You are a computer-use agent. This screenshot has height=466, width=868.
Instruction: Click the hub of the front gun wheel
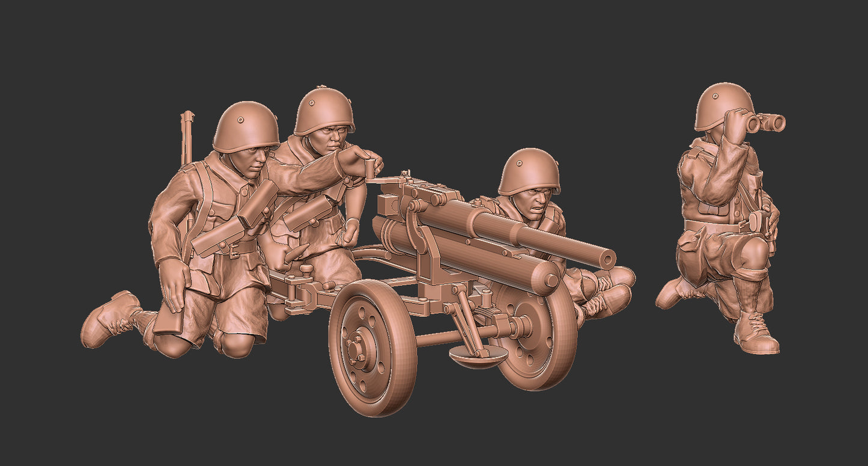click(358, 349)
